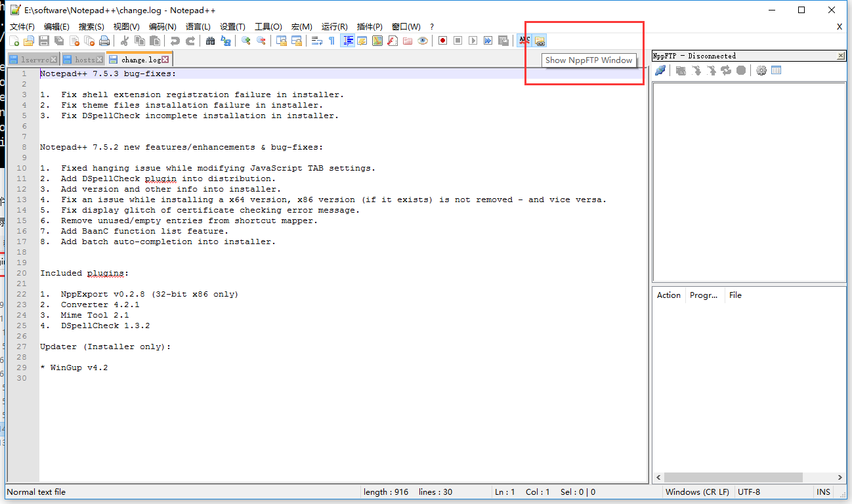Toggle ABC spell check auto icon
This screenshot has width=852, height=504.
[524, 41]
